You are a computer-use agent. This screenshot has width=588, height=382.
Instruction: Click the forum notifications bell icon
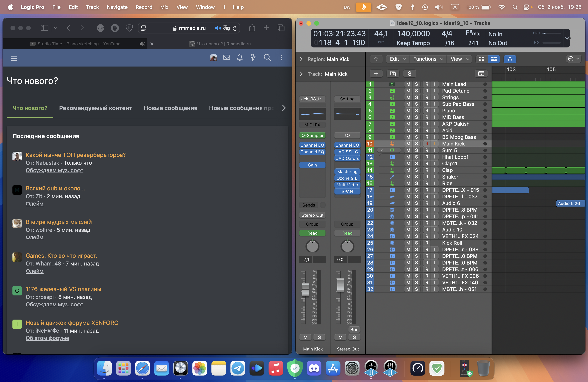pos(240,58)
